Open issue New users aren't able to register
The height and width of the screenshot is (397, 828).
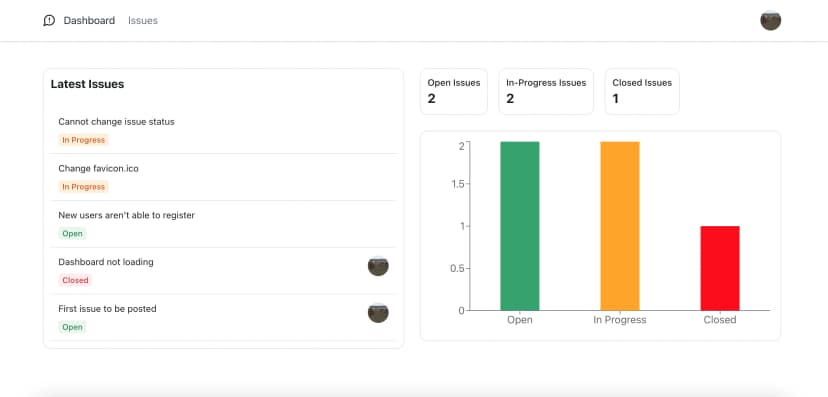[x=126, y=215]
